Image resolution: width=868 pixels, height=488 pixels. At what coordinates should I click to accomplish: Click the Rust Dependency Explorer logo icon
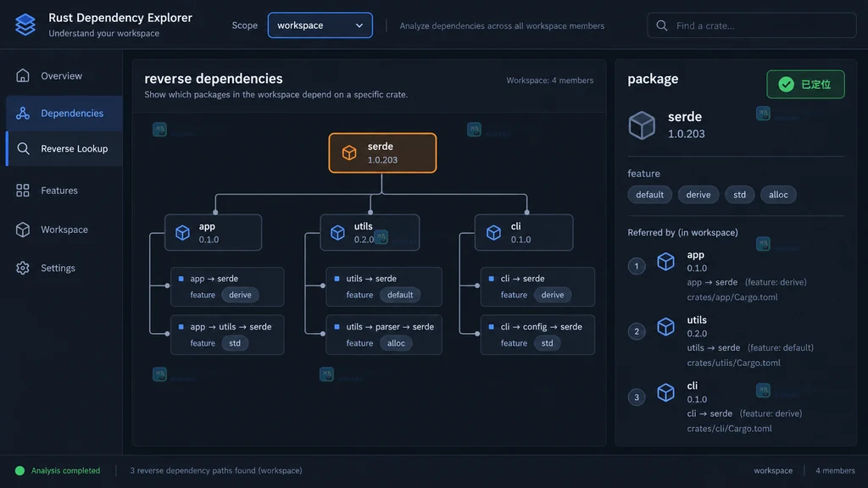coord(25,25)
